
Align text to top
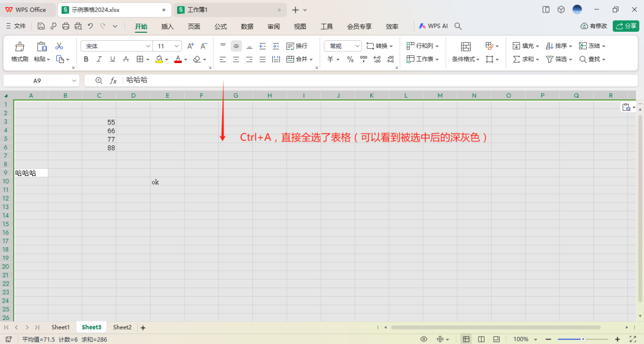point(223,46)
